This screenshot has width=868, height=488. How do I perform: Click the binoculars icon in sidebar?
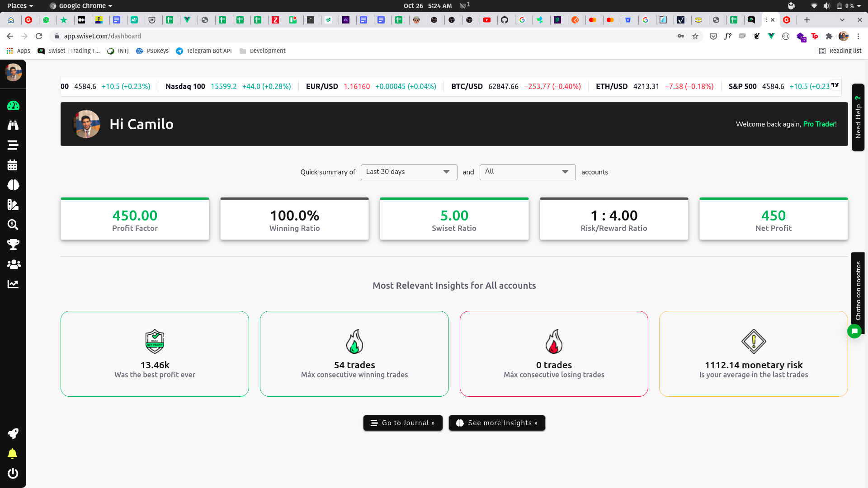(x=13, y=126)
